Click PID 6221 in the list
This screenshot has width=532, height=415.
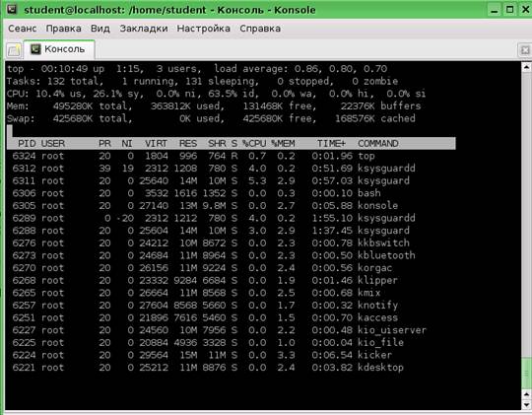point(24,368)
